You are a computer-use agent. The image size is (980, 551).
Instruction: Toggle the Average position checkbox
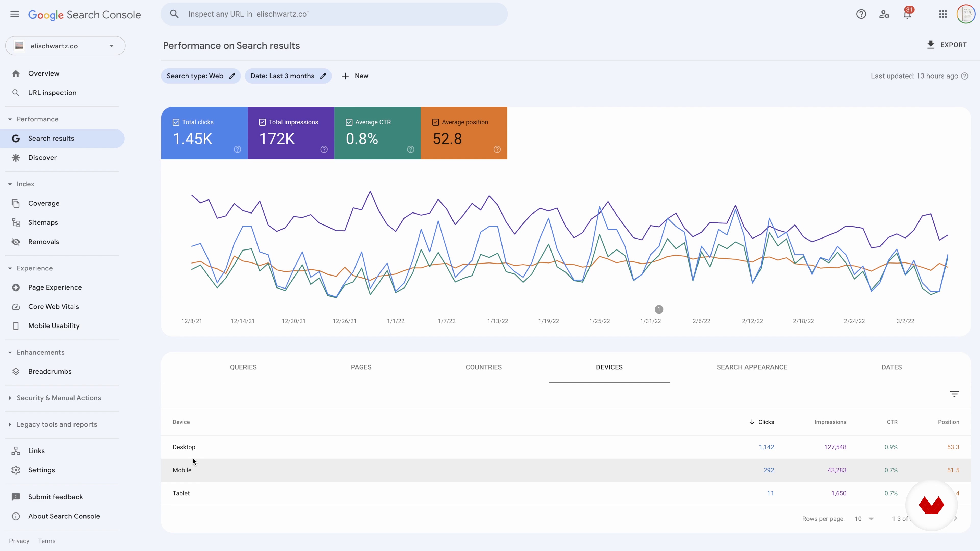436,122
